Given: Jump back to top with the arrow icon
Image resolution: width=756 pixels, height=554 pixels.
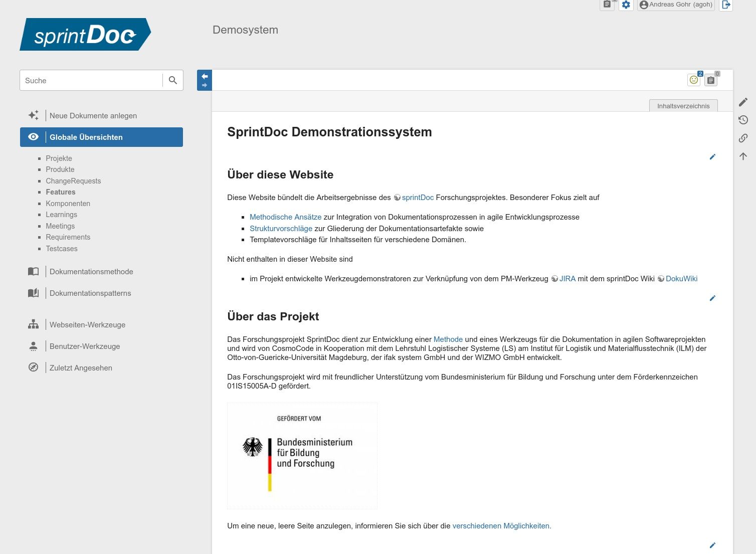Looking at the screenshot, I should [x=743, y=156].
